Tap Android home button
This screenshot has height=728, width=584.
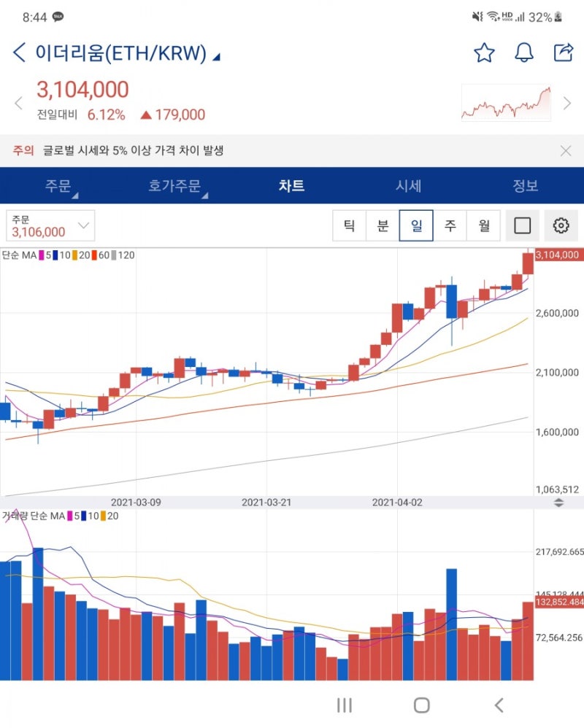[421, 705]
